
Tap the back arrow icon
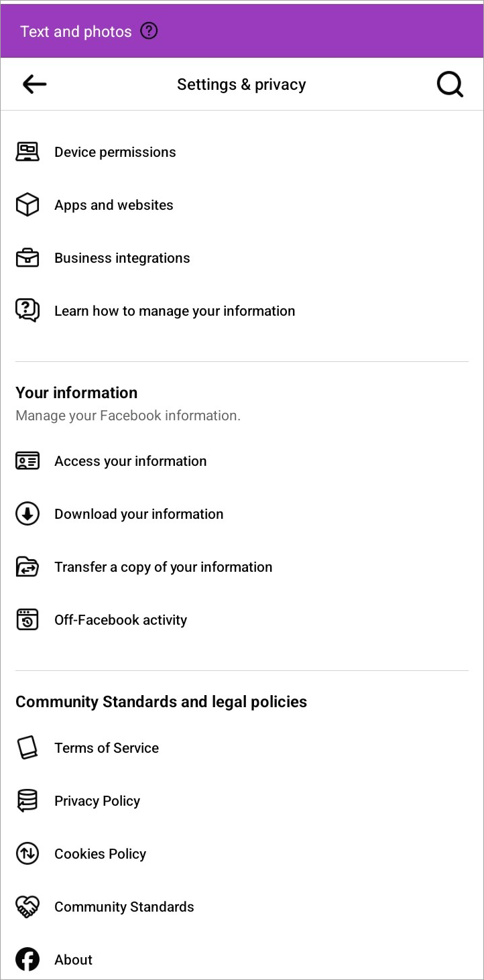[34, 84]
